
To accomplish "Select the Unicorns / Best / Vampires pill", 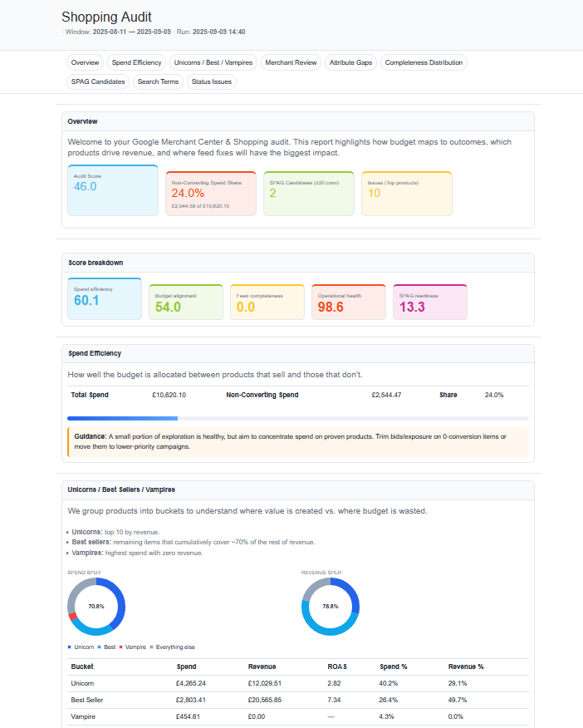I will (213, 62).
